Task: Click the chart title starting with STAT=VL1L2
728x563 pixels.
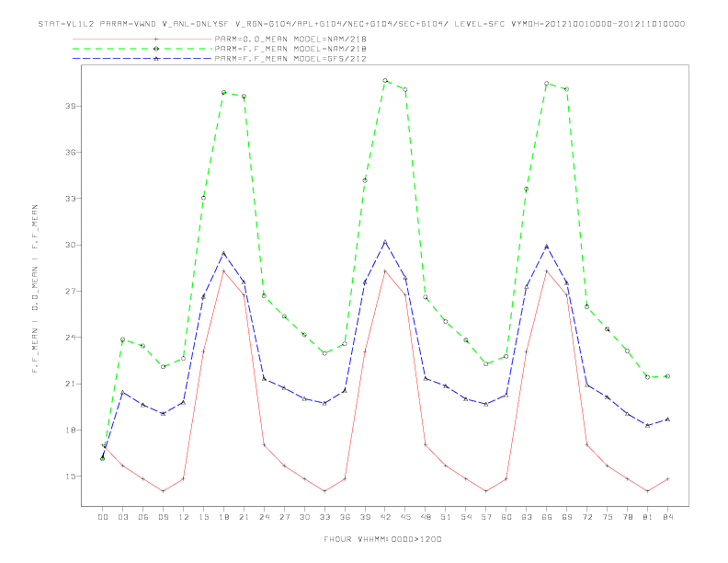Action: click(361, 24)
